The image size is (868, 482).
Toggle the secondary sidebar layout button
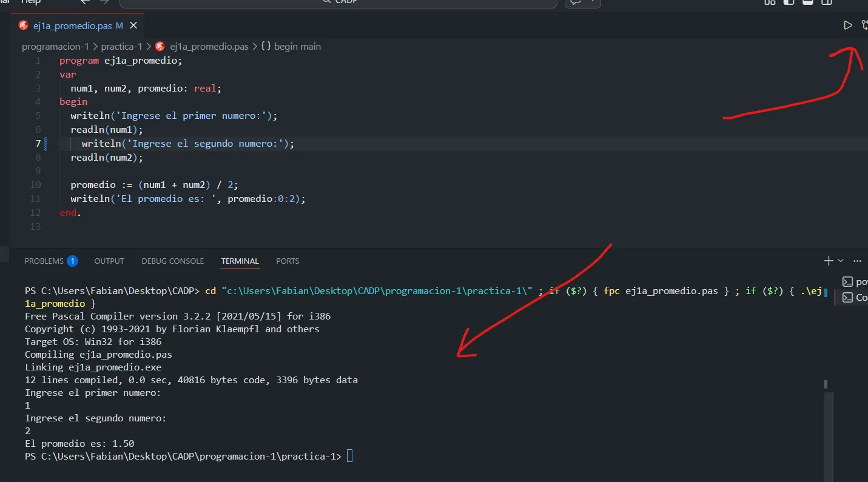[x=826, y=2]
